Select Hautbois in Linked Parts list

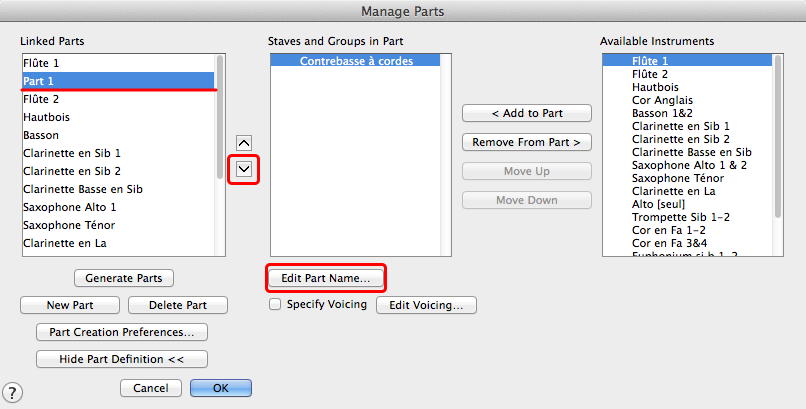(x=47, y=117)
